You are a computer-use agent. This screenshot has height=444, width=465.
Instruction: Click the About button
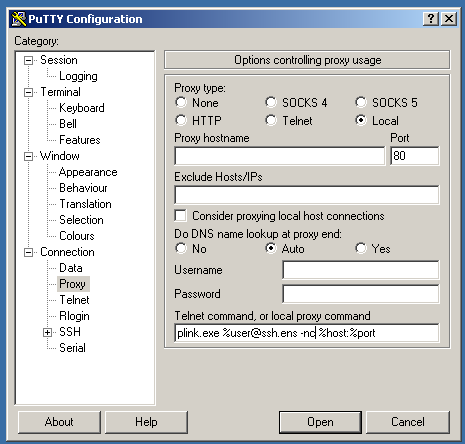click(x=59, y=422)
